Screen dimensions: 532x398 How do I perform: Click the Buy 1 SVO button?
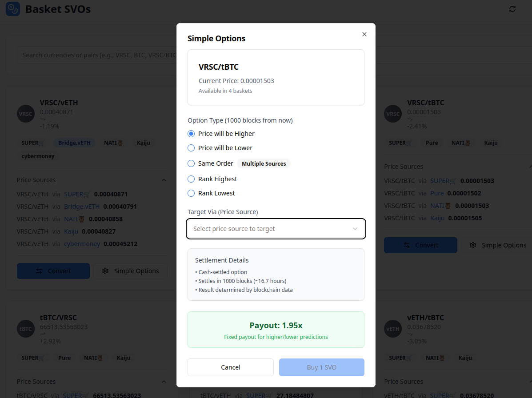[x=321, y=367]
